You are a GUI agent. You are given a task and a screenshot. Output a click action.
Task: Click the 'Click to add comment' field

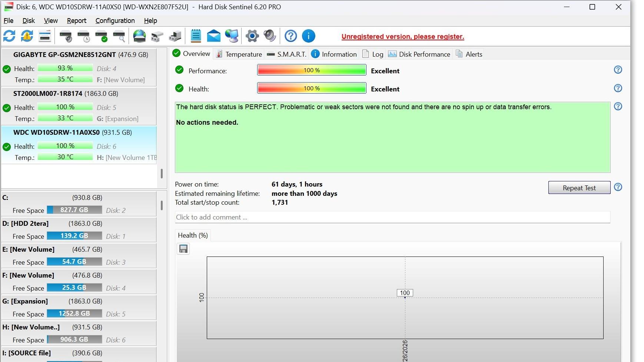pos(392,217)
